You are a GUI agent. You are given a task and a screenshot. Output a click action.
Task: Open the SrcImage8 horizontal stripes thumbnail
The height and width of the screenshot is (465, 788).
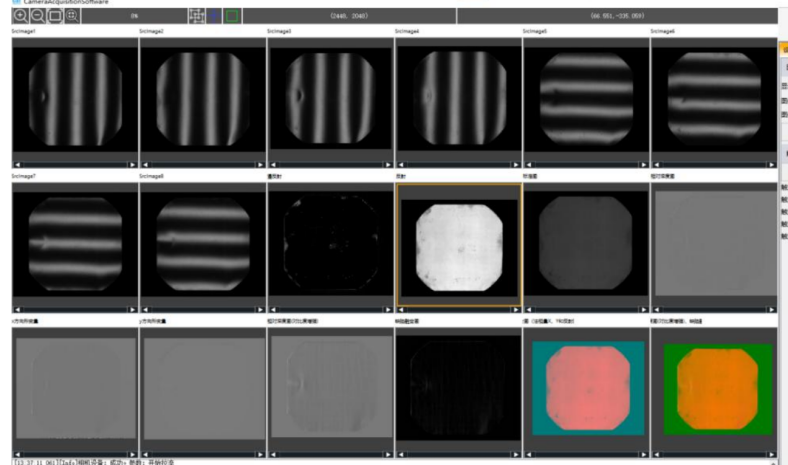tap(202, 242)
